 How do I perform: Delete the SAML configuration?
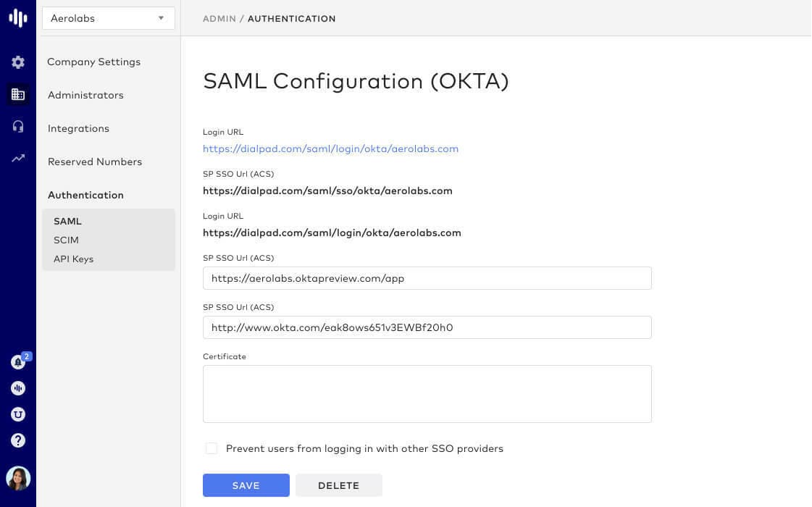tap(338, 485)
